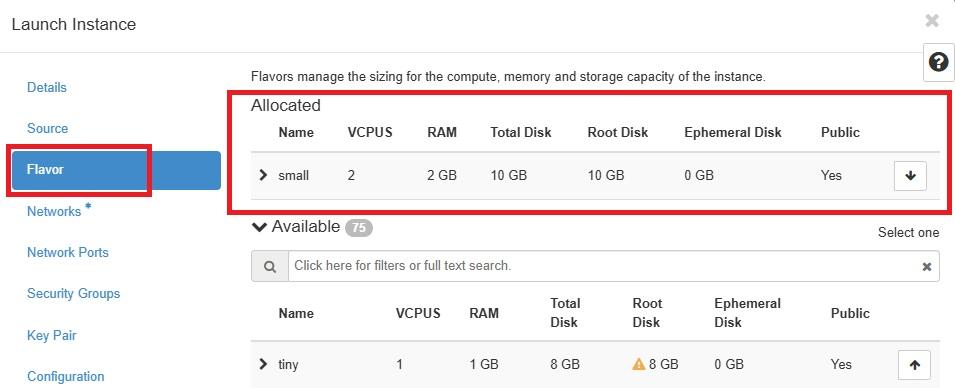Allocate tiny flavor with up arrow
This screenshot has width=955, height=388.
coord(914,365)
